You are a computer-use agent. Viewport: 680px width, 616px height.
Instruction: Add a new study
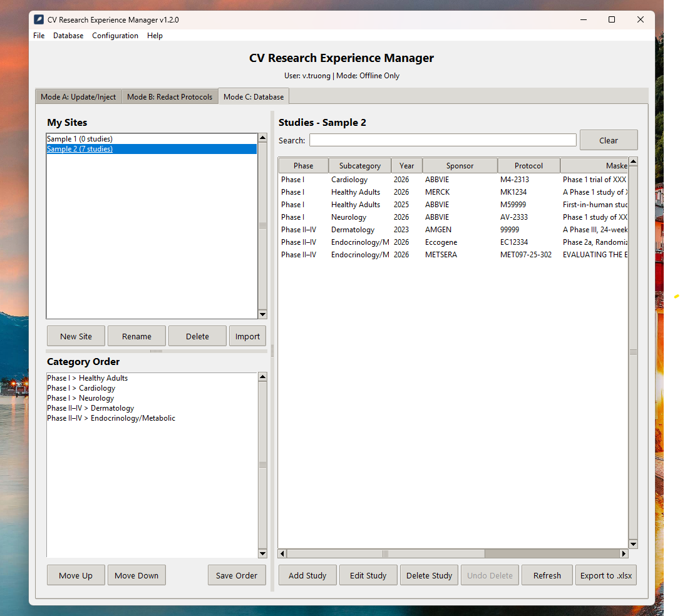tap(307, 575)
